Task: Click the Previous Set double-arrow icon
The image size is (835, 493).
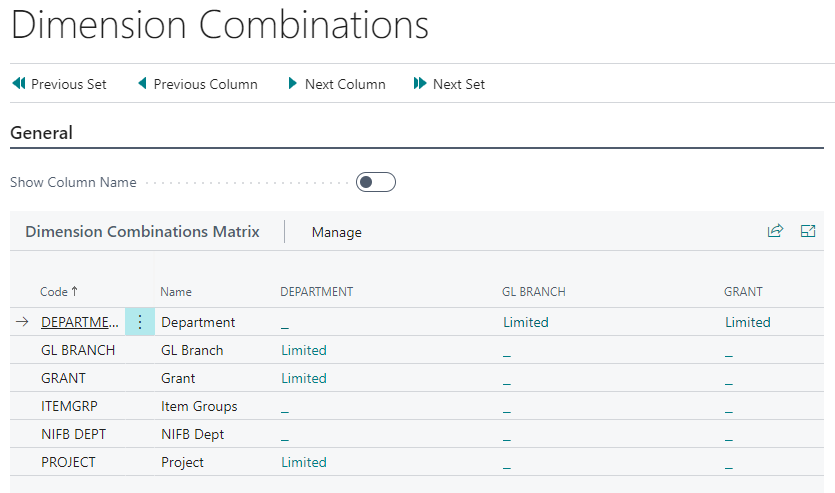Action: click(x=18, y=84)
